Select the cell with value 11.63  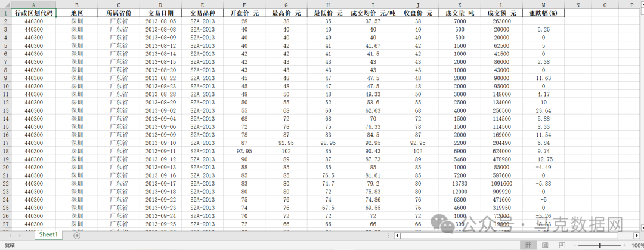(x=543, y=78)
